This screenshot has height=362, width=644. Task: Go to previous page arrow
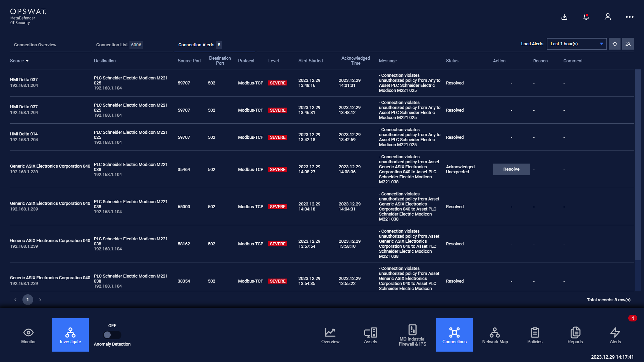(x=15, y=300)
